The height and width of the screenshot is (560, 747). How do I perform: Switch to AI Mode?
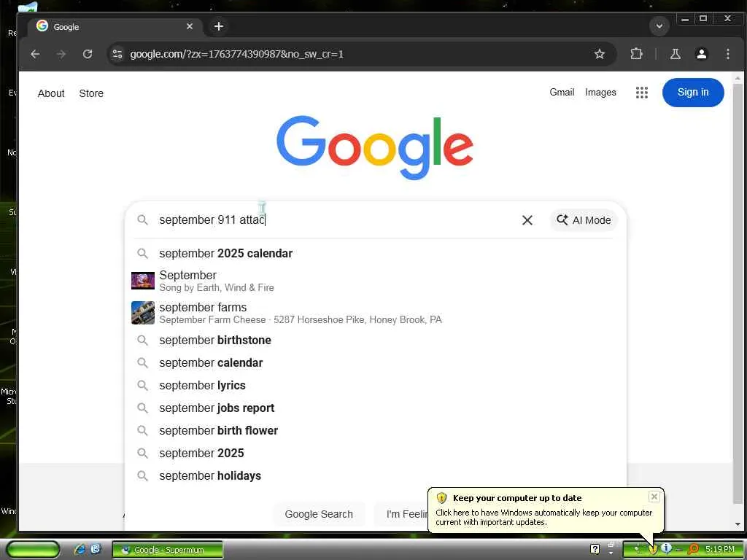coord(584,220)
